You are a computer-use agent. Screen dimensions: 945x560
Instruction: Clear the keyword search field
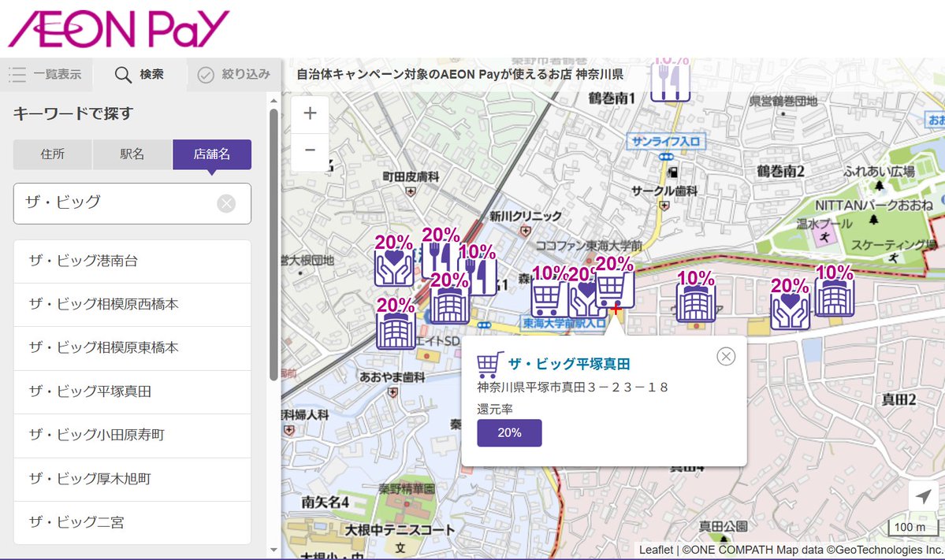tap(227, 203)
